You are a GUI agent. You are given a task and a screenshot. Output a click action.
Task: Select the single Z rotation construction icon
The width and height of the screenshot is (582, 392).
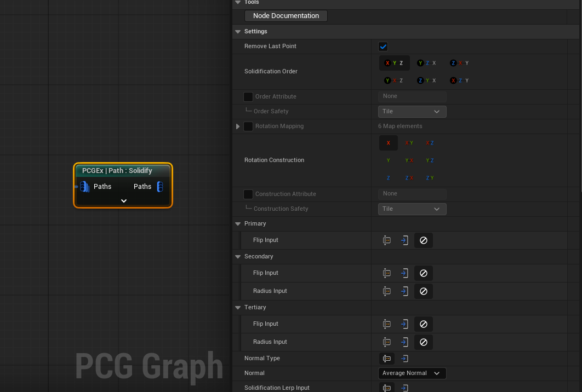click(388, 178)
